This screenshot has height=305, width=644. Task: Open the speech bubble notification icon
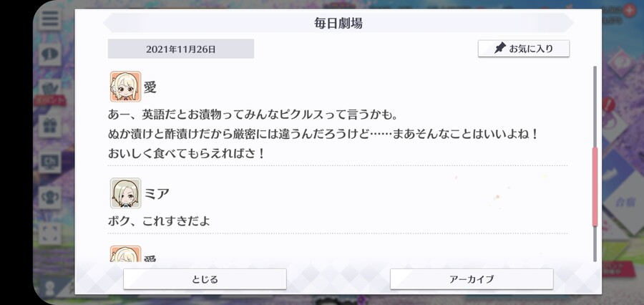(50, 54)
